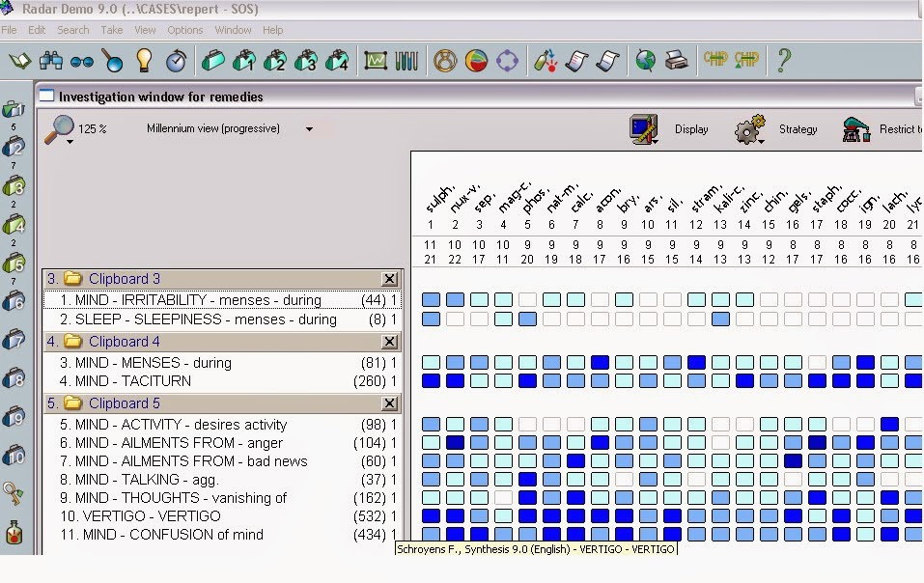Open the Display options button
924x583 pixels.
point(669,129)
